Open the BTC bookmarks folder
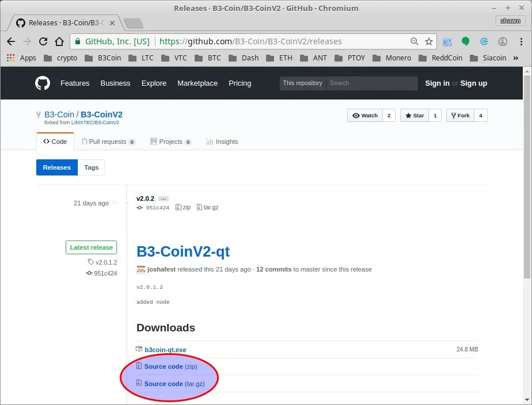Image resolution: width=532 pixels, height=405 pixels. click(x=208, y=58)
